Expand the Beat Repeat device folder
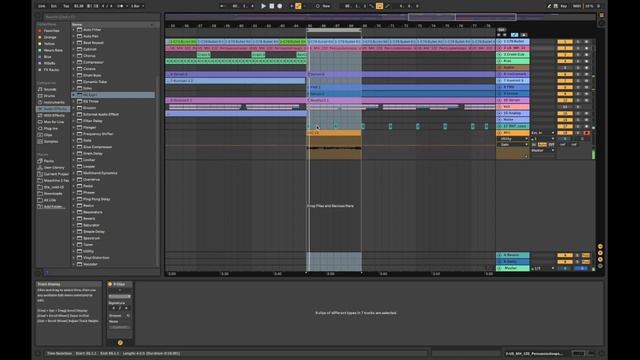 [x=74, y=43]
